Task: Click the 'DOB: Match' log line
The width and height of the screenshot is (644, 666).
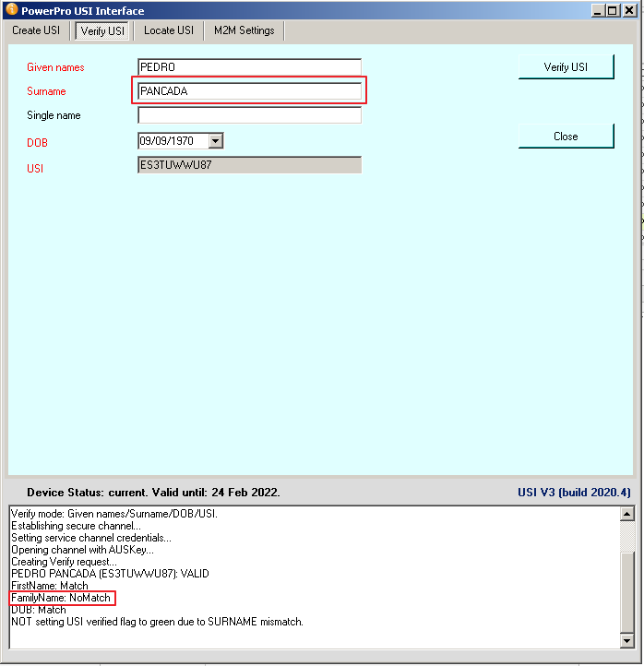Action: pyautogui.click(x=39, y=610)
